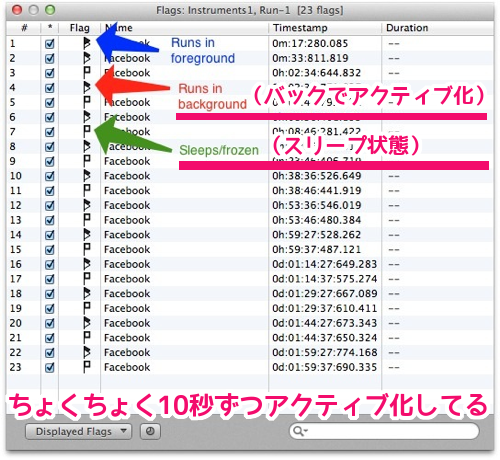Click the flag icon in row 10
This screenshot has height=460, width=500.
(87, 176)
